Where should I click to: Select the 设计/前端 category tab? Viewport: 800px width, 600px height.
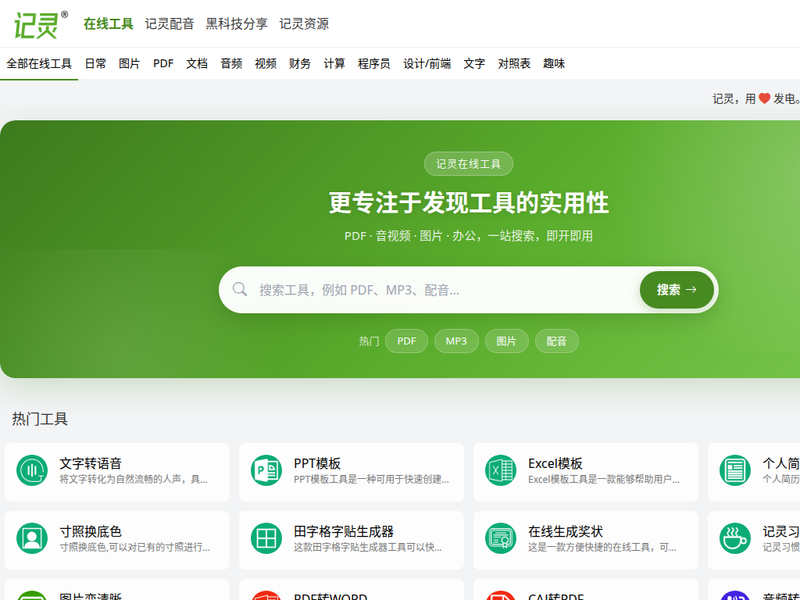(x=427, y=64)
